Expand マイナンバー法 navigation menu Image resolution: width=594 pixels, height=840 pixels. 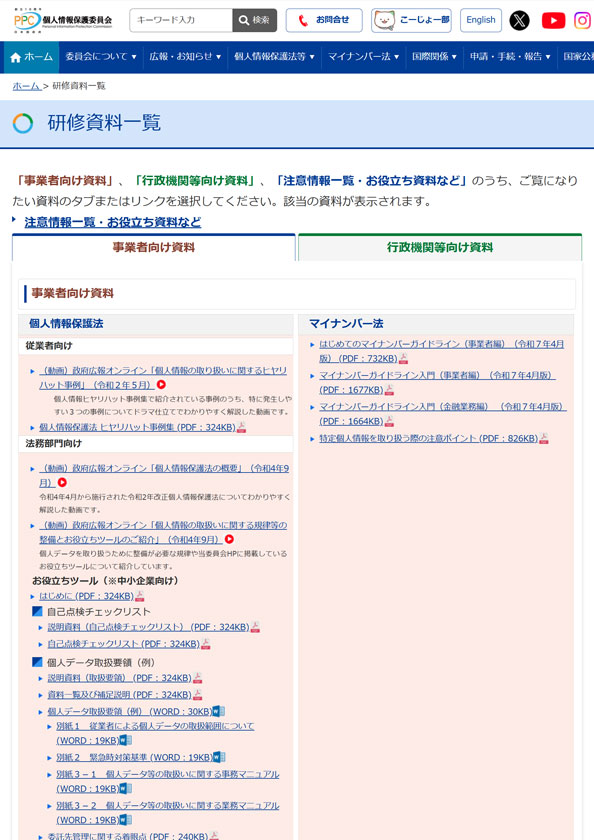[x=363, y=57]
